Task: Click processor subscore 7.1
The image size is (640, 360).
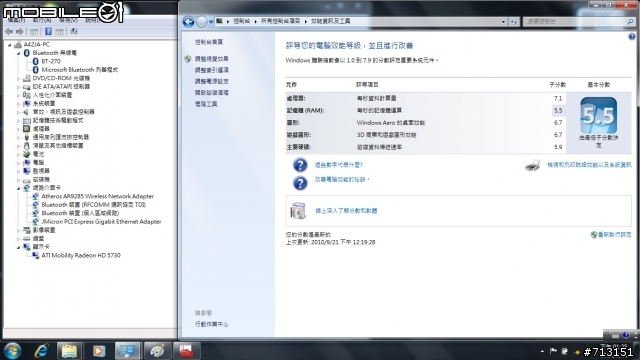Action: 558,98
